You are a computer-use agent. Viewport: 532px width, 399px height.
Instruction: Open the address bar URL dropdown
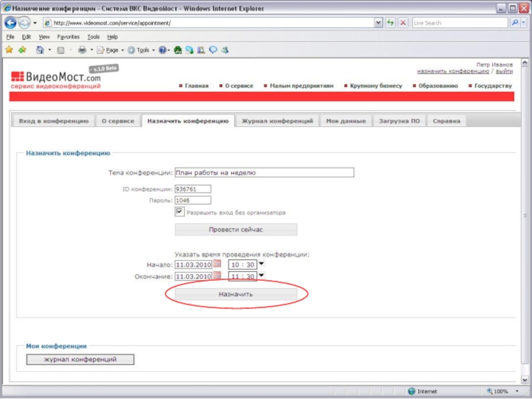coord(378,23)
